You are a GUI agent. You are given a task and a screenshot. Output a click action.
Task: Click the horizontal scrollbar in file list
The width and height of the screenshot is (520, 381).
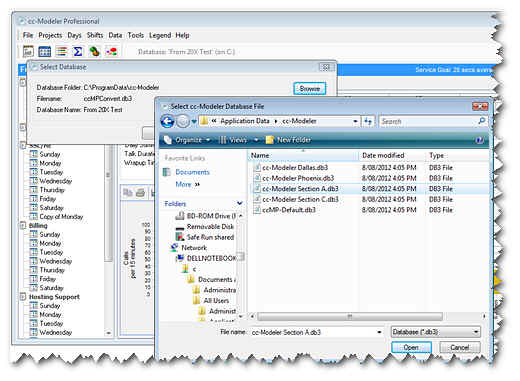point(350,316)
